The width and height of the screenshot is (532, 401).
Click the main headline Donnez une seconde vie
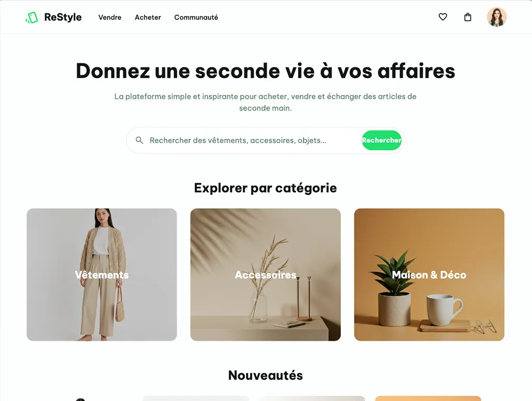265,71
